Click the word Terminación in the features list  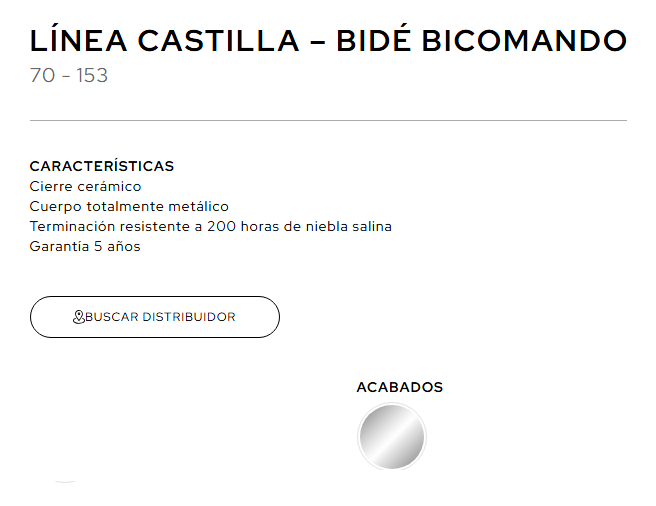72,226
